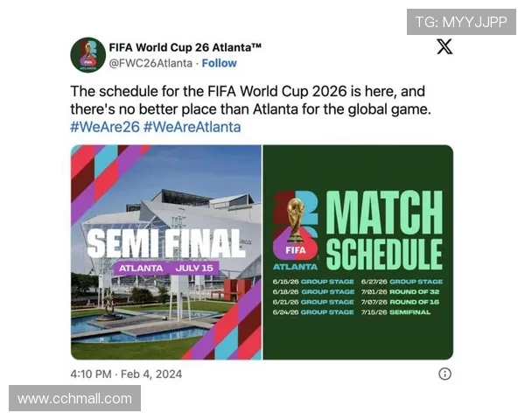Click the 7/07/26 ROUND OF 16 entry
Viewport: 525px width, 420px height.
(x=400, y=302)
